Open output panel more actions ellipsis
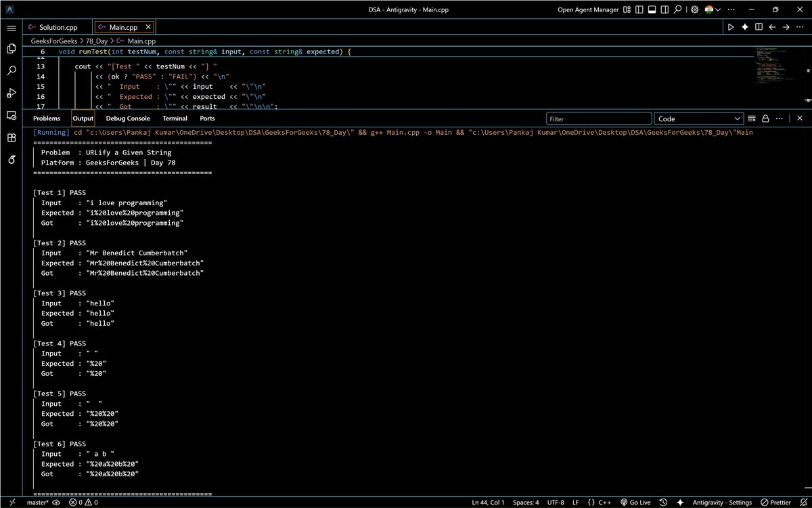The height and width of the screenshot is (508, 812). click(779, 119)
